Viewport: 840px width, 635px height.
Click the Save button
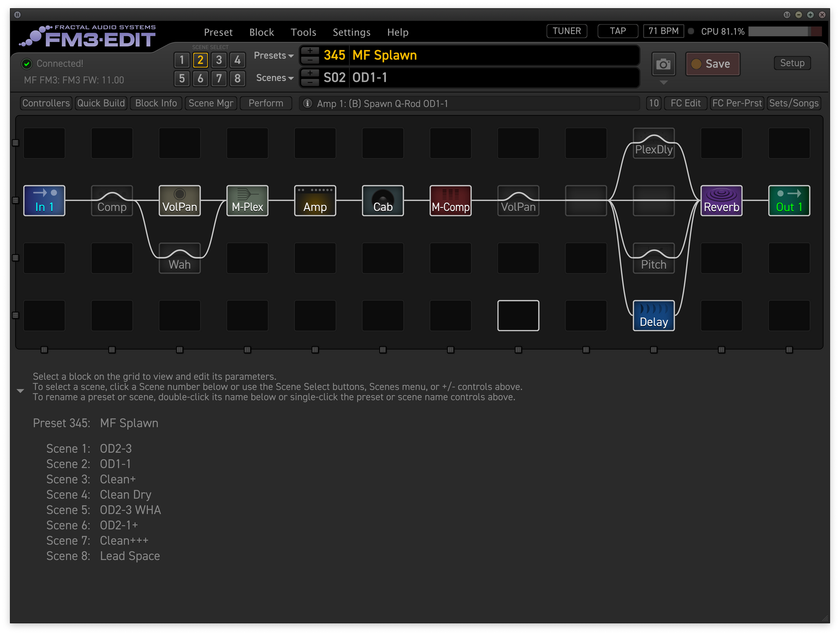712,64
